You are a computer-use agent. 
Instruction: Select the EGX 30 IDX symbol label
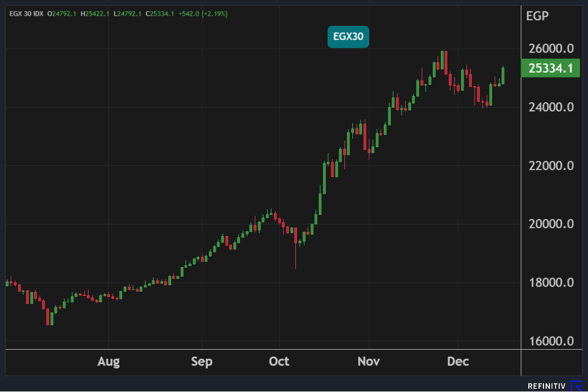26,14
